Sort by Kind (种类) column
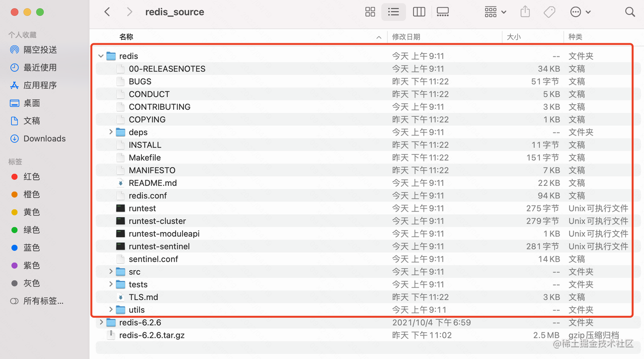Viewport: 644px width, 359px height. click(576, 37)
